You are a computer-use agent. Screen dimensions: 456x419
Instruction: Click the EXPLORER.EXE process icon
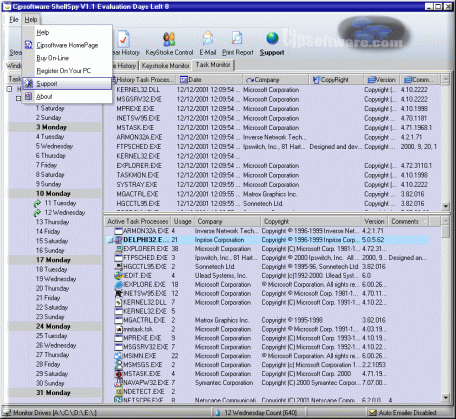[x=118, y=249]
